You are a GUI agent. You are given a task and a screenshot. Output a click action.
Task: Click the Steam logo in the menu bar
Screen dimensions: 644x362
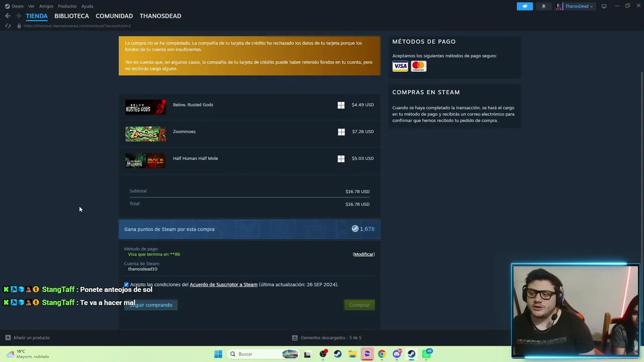click(x=7, y=6)
